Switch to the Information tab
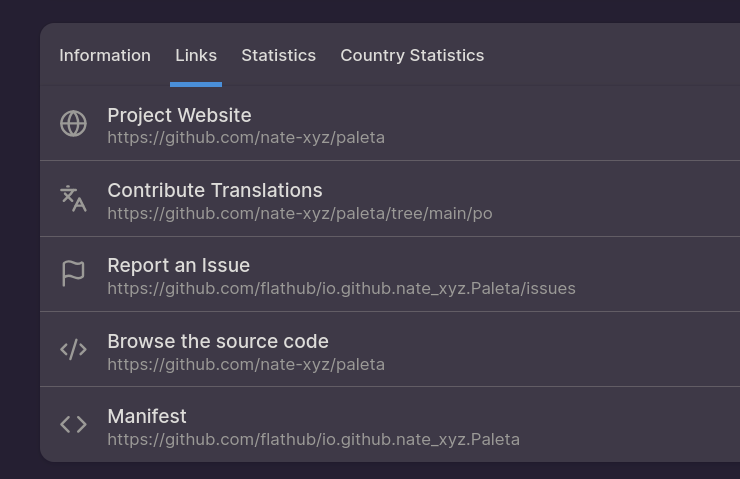 pos(105,55)
